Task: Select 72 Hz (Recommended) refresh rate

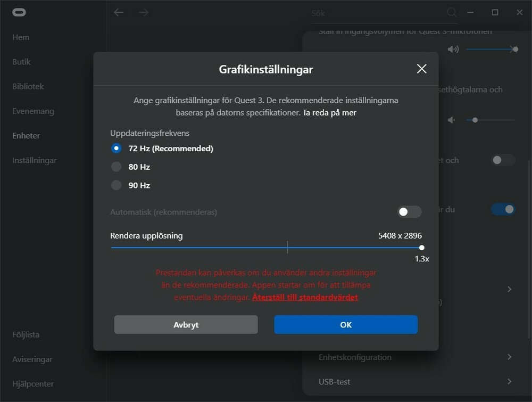Action: pos(117,149)
